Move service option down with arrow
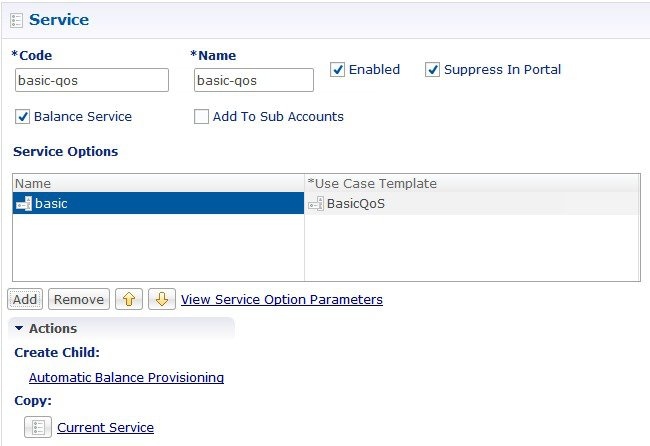This screenshot has width=650, height=446. coord(162,299)
